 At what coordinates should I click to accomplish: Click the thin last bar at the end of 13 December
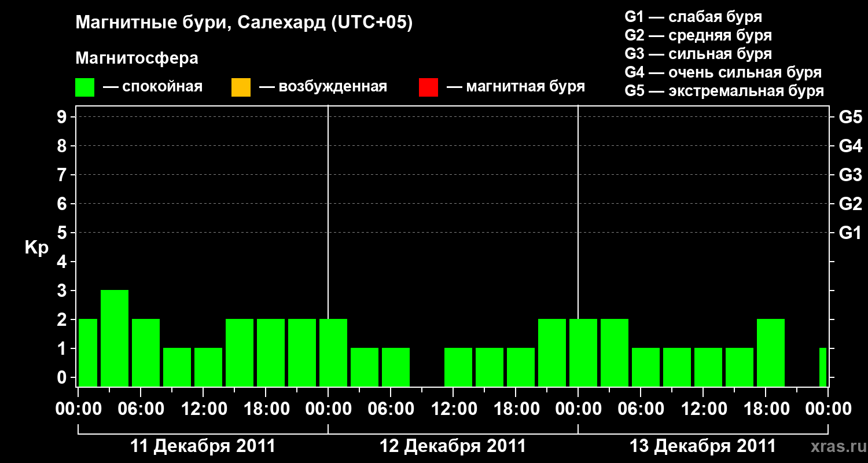coord(823,367)
